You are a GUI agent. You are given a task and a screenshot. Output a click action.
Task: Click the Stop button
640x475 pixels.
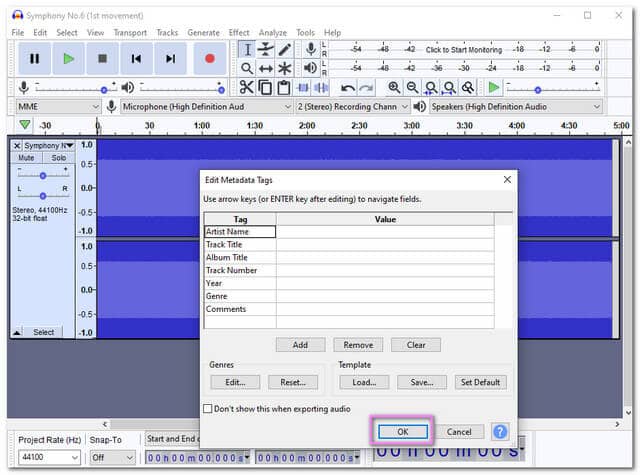pyautogui.click(x=102, y=59)
